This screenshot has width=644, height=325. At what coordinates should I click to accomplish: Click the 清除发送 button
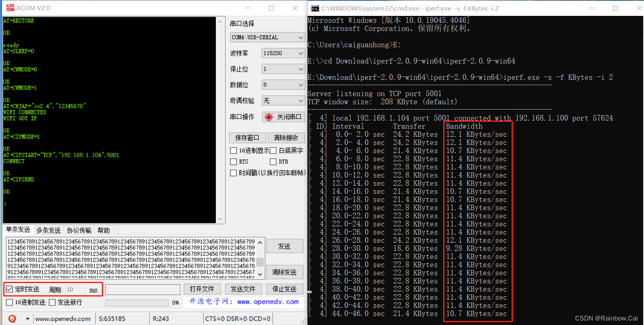tap(284, 272)
